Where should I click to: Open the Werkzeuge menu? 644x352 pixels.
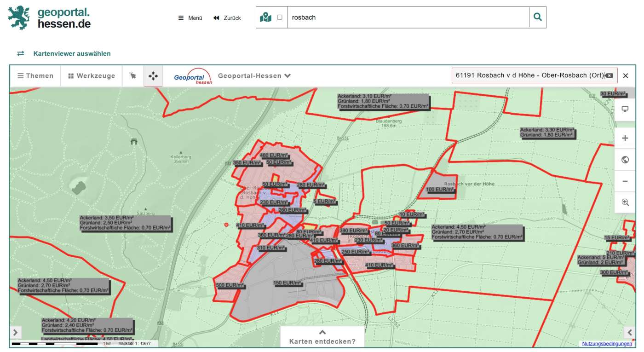click(92, 76)
